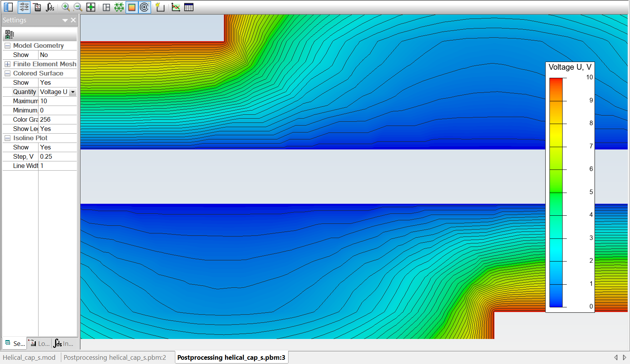Viewport: 630px width, 364px height.
Task: Open the Field Picture settings dialog
Action: click(24, 7)
